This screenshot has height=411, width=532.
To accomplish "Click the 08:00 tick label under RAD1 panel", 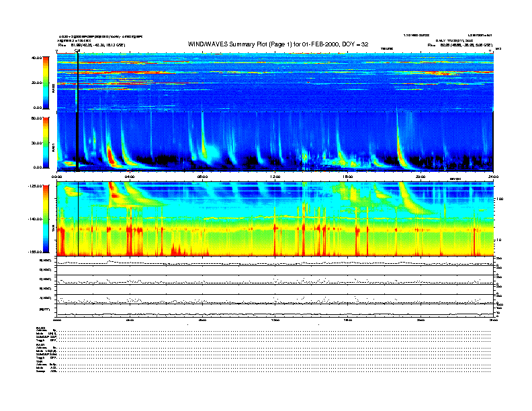I will (x=203, y=177).
